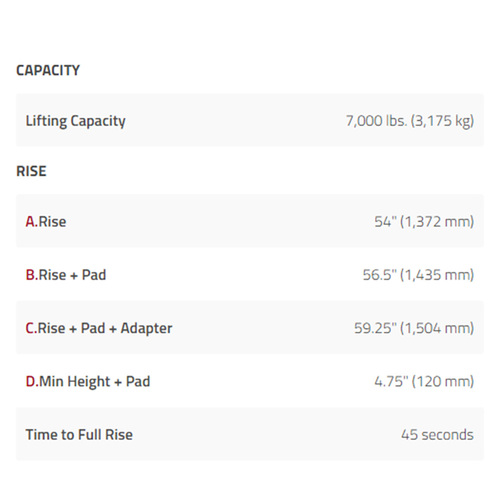
Task: Click the red letter C marker
Action: 30,328
